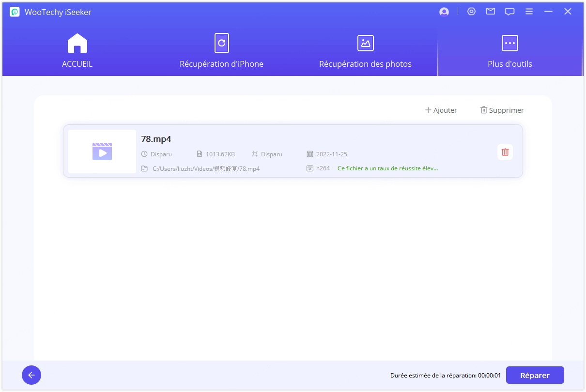Click the 78.mp4 video thumbnail
Screen dimensions: 586x392
pyautogui.click(x=102, y=151)
